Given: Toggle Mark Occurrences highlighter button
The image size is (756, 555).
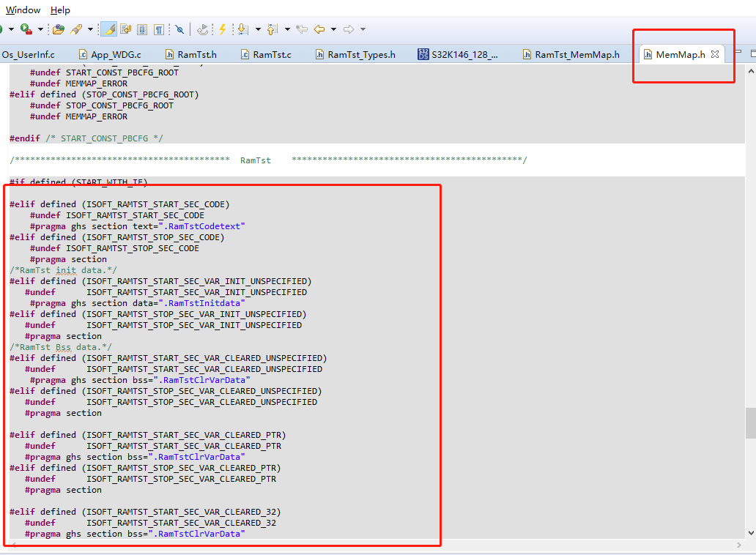Looking at the screenshot, I should coord(108,29).
